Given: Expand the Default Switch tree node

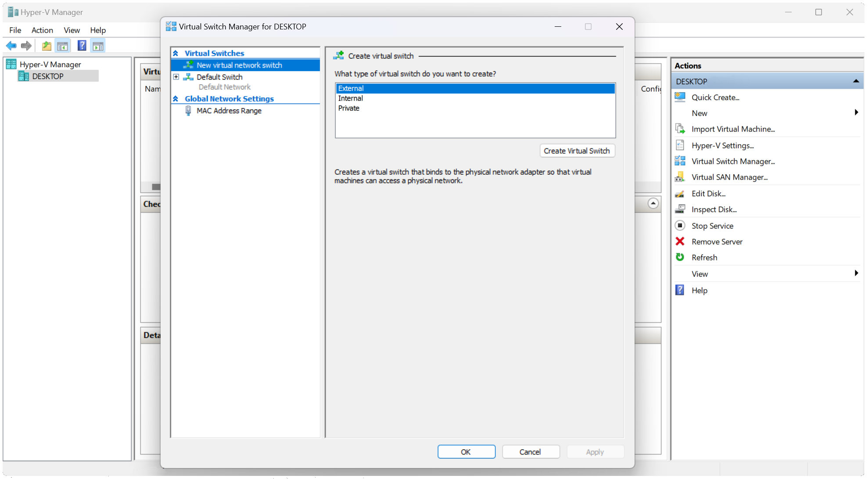Looking at the screenshot, I should point(176,77).
